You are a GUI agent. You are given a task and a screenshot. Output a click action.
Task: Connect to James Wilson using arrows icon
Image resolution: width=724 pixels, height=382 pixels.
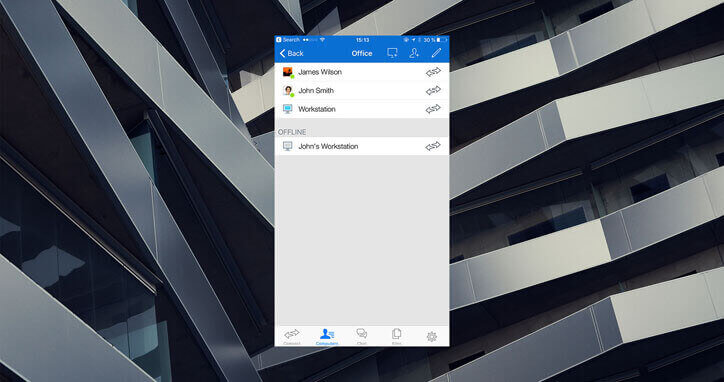[x=433, y=72]
